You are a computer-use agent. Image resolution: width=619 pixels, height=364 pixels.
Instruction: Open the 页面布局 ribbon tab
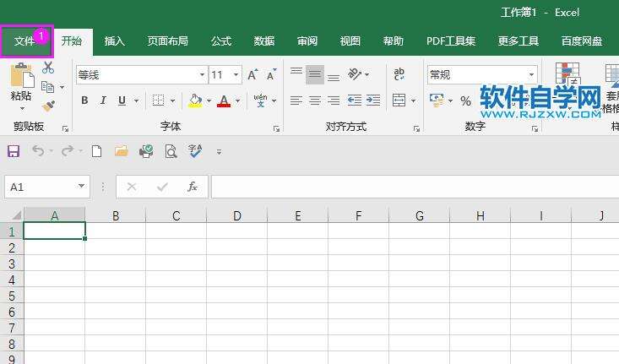coord(168,41)
